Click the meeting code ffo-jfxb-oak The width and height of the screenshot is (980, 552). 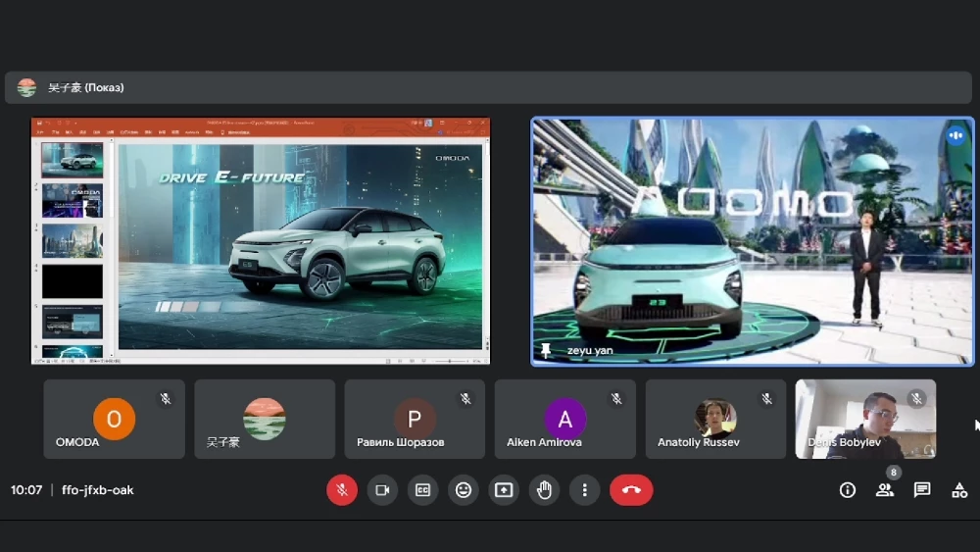97,490
